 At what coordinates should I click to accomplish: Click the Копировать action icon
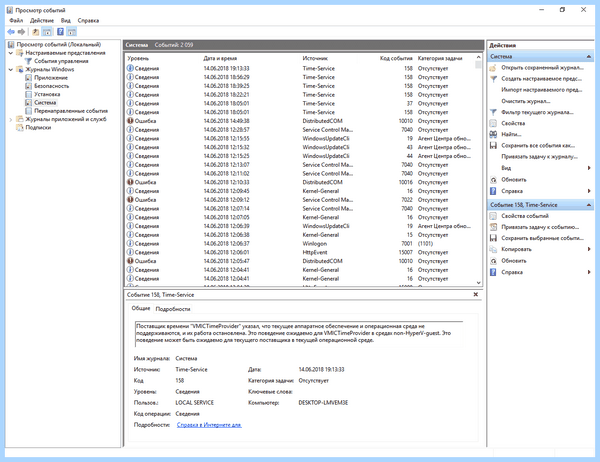tap(493, 249)
